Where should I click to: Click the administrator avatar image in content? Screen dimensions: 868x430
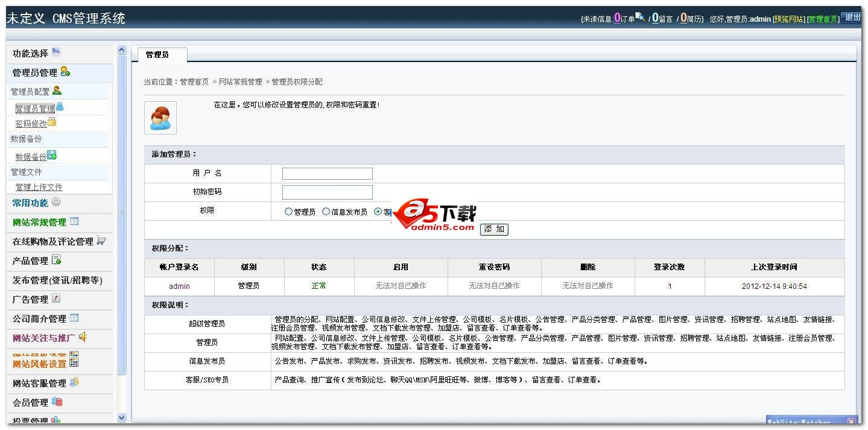tap(160, 118)
